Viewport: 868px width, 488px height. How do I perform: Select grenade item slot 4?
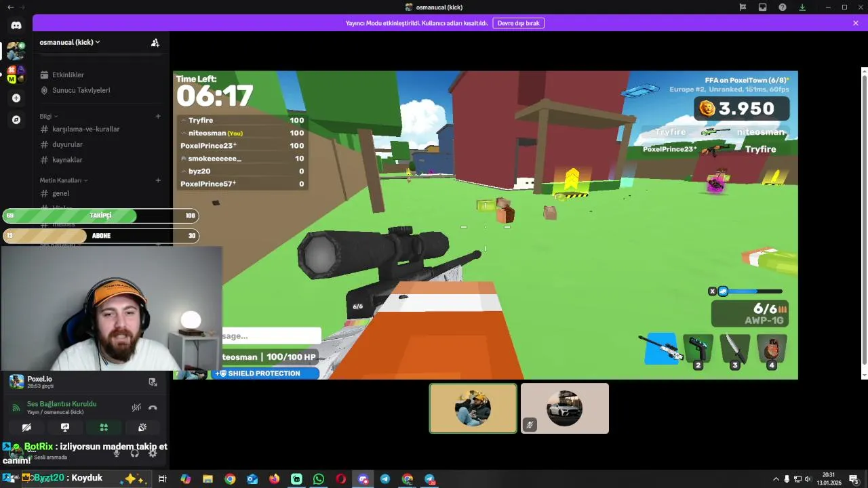[772, 350]
